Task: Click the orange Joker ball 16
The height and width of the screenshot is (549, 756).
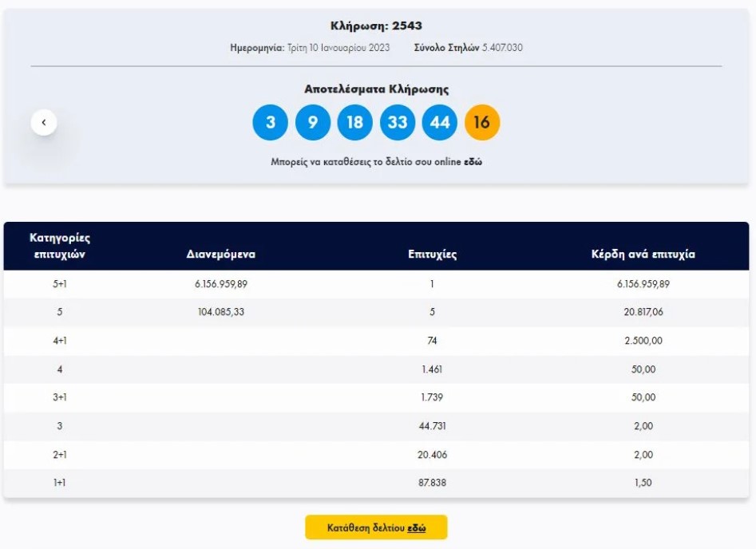Action: pyautogui.click(x=482, y=122)
